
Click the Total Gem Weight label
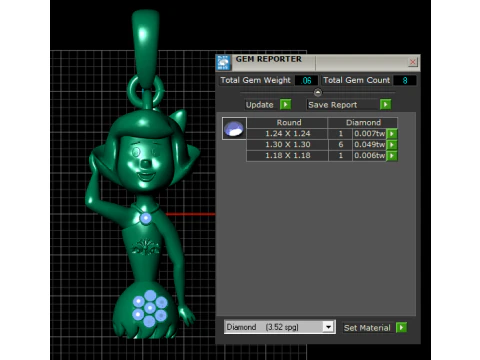[x=256, y=80]
